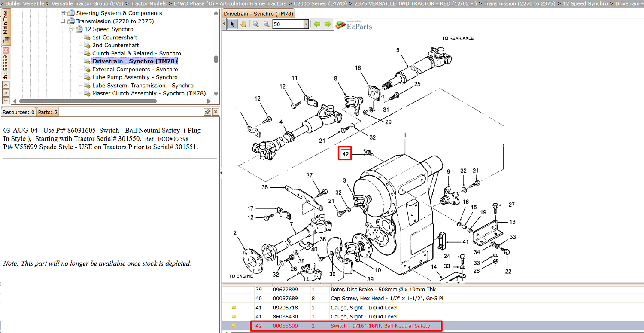Select the Drivetrain - Synchro (TM78) diagram tab
This screenshot has width=644, height=333.
[x=258, y=14]
